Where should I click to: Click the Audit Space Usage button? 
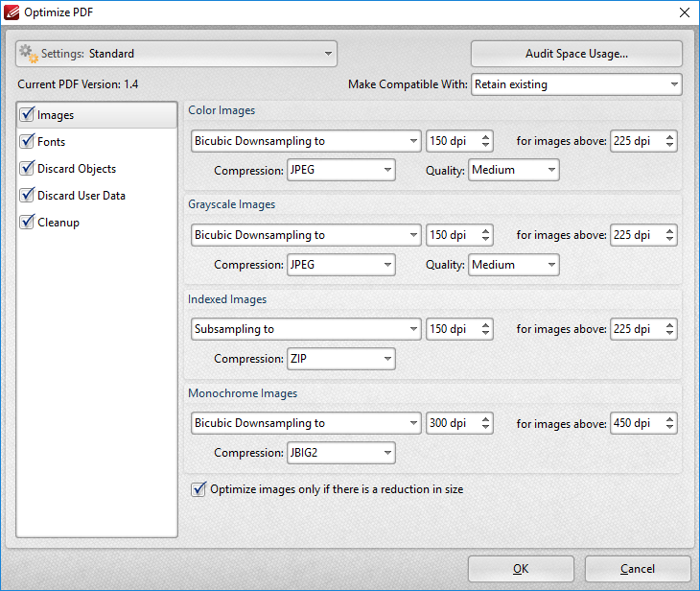[x=576, y=54]
